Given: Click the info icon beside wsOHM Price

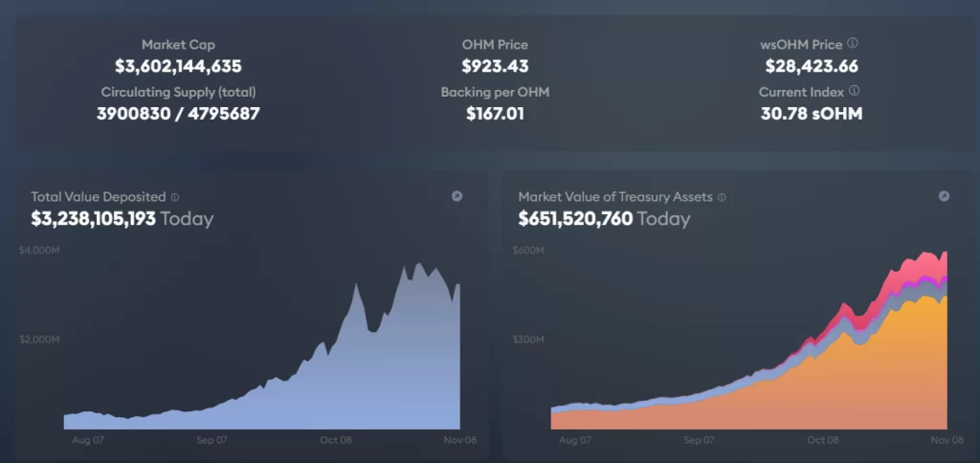Looking at the screenshot, I should pos(853,43).
